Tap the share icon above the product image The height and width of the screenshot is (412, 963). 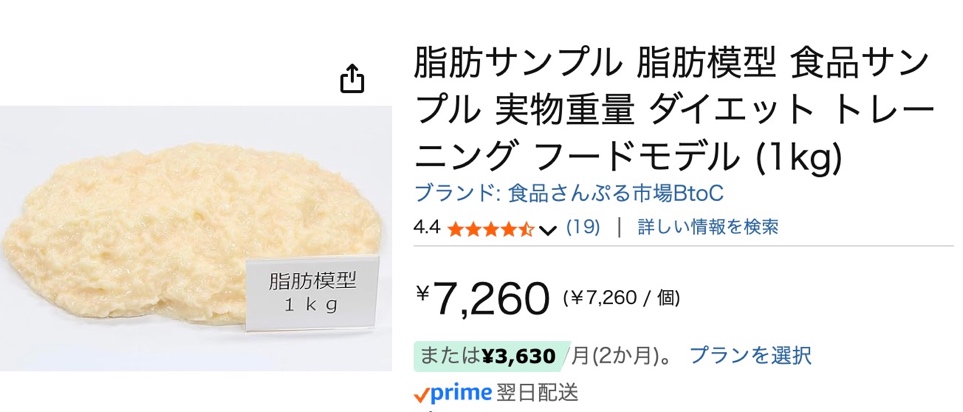tap(352, 79)
